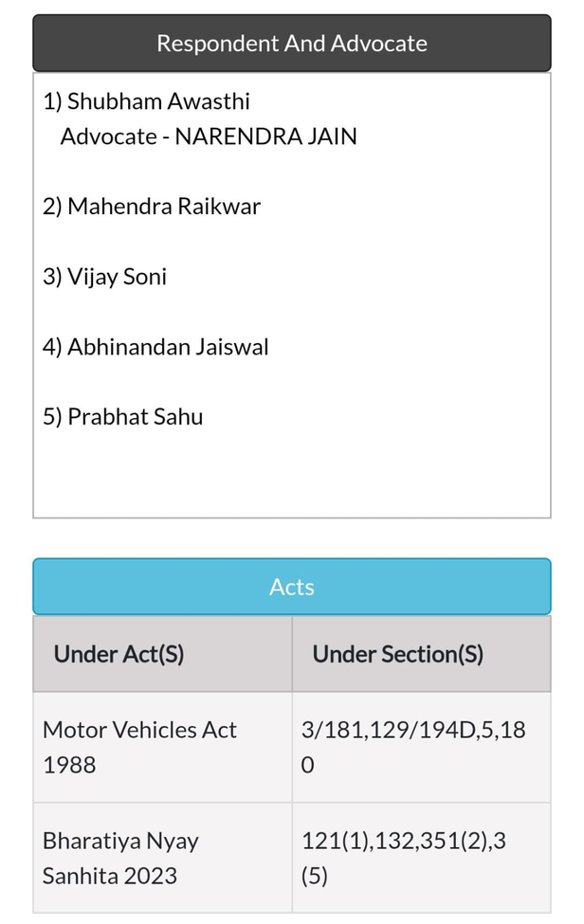
Task: Click the word 1988 in Acts table
Action: 69,765
